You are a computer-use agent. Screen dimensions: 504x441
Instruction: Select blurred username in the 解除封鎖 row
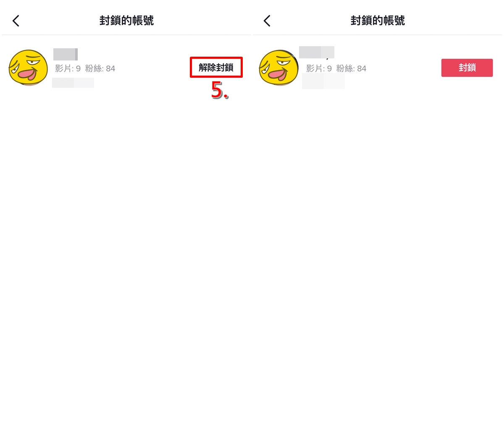66,54
